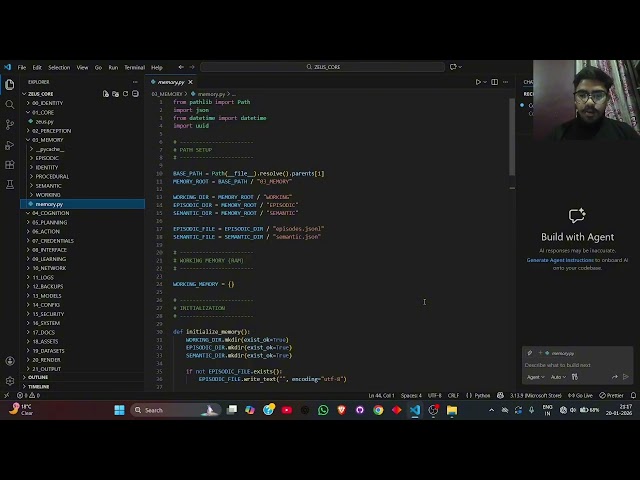Click the Split Editor icon

(496, 82)
